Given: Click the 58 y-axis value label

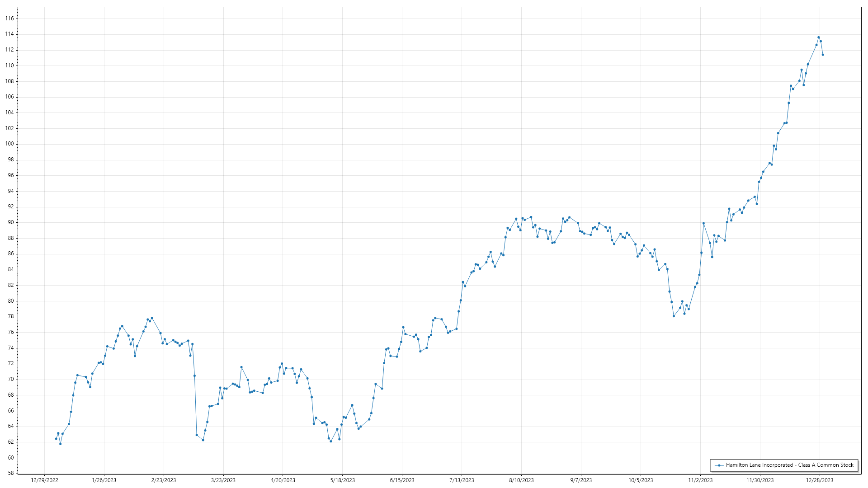Looking at the screenshot, I should coord(11,474).
